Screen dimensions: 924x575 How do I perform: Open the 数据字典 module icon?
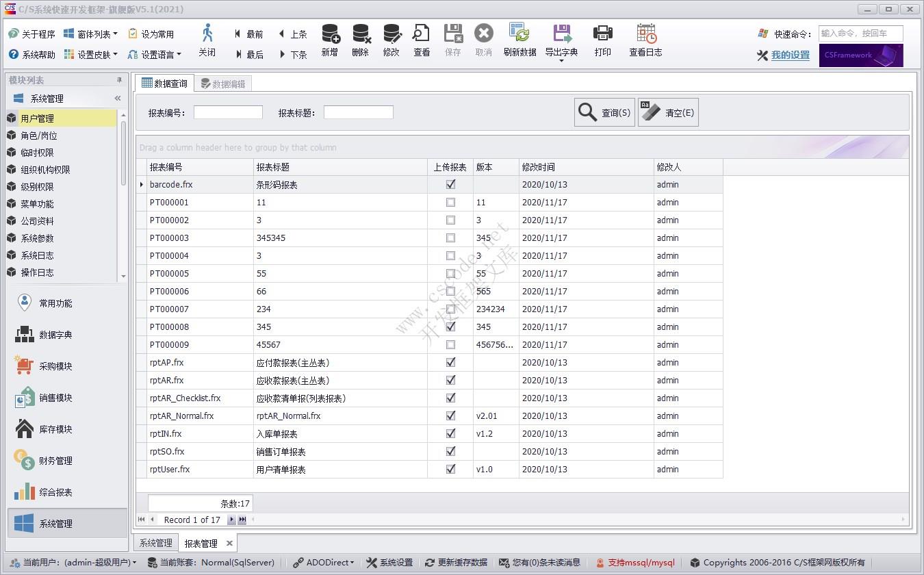(x=24, y=334)
